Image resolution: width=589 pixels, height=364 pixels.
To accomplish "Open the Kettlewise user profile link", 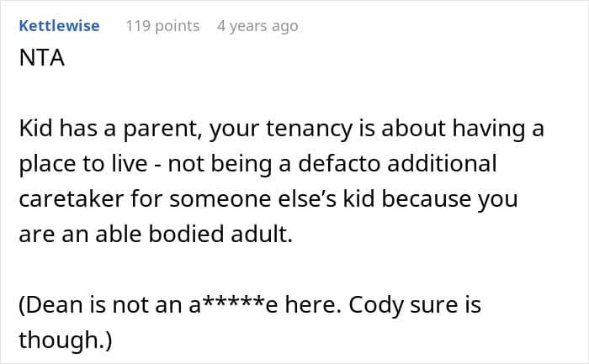I will (x=59, y=26).
